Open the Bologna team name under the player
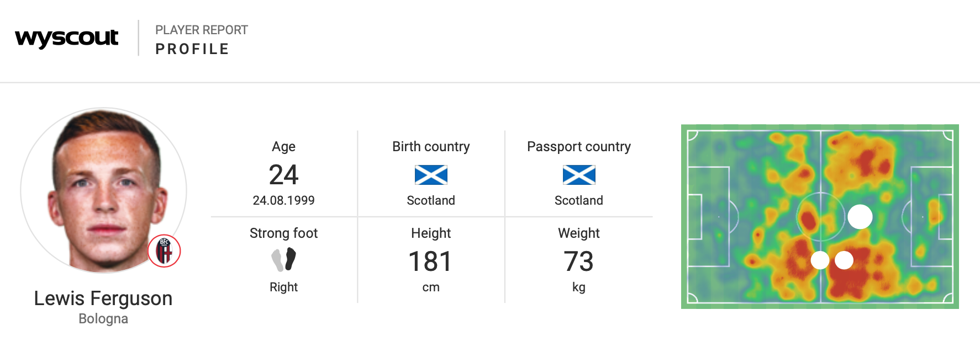The image size is (980, 352). (103, 319)
